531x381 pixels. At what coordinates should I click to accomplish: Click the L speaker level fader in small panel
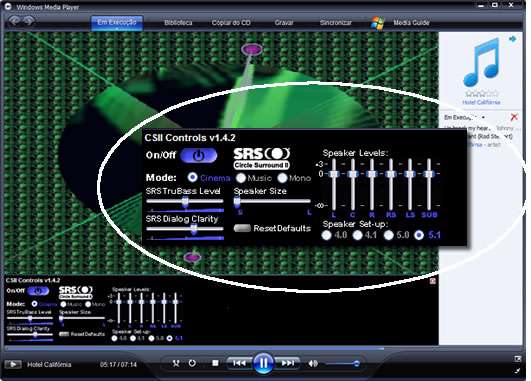pyautogui.click(x=119, y=308)
